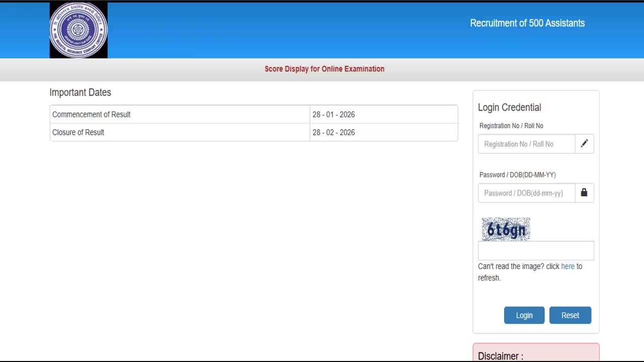Select the date '28 - 02 - 2026'

point(334,132)
